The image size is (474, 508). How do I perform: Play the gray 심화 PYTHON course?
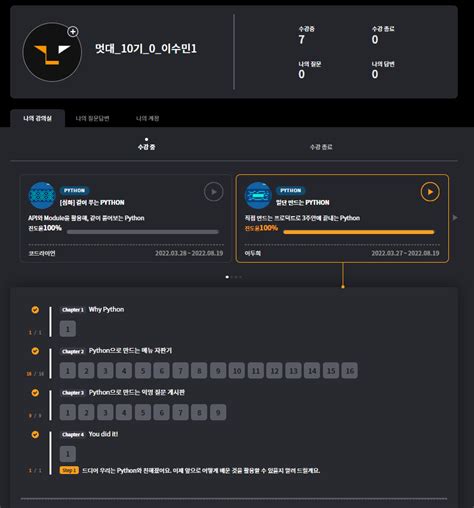pyautogui.click(x=213, y=192)
